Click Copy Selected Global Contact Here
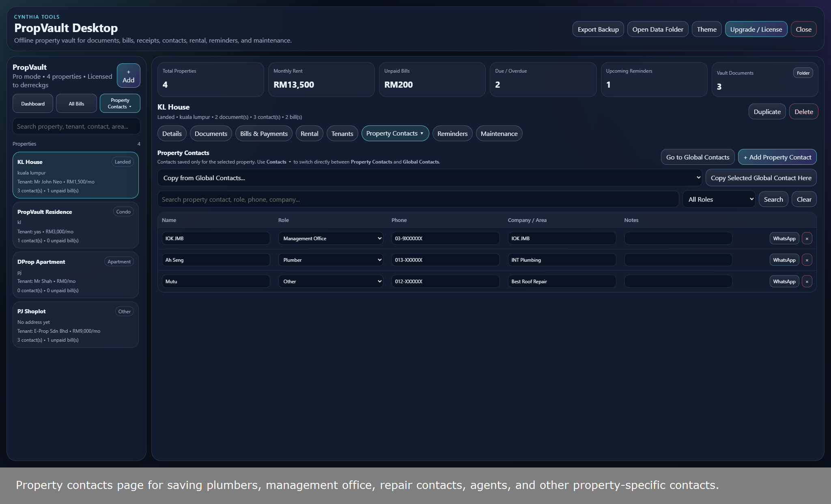 tap(761, 178)
